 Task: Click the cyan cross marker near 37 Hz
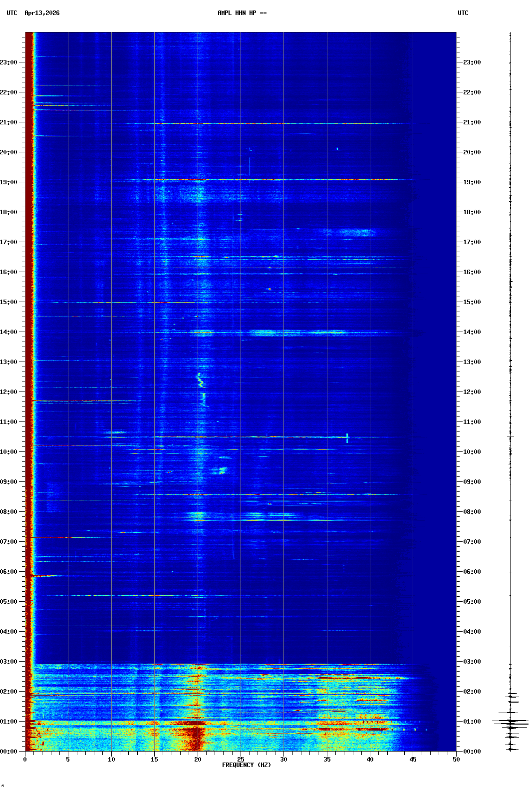click(x=347, y=438)
